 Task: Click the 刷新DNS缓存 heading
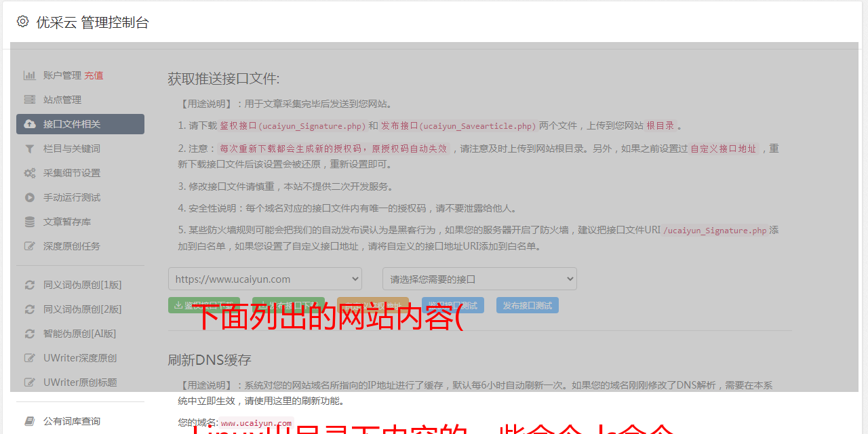[x=210, y=360]
